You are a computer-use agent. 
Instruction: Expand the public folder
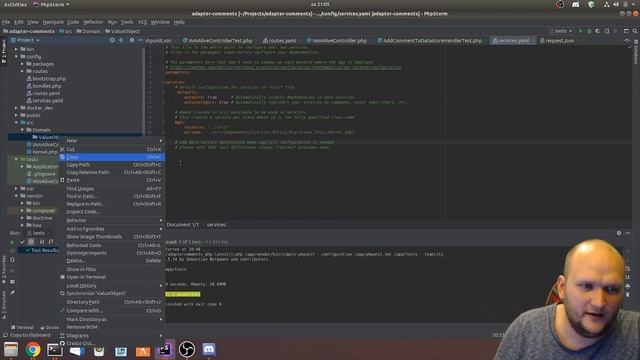tap(17, 115)
